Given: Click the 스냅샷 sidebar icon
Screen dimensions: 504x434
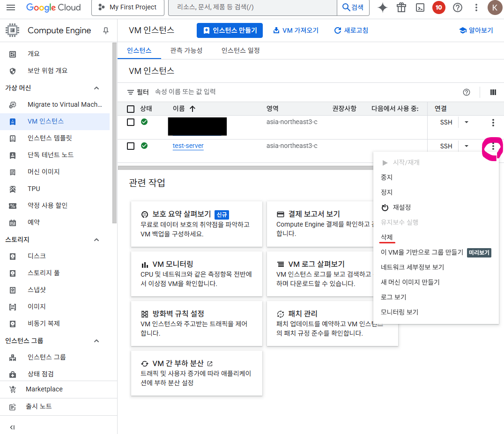Looking at the screenshot, I should [13, 290].
